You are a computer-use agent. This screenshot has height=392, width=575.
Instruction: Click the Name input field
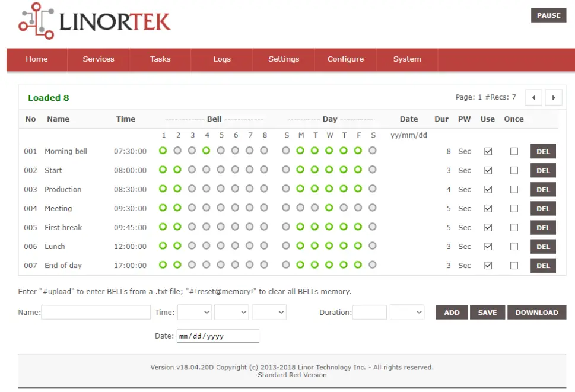(x=95, y=312)
